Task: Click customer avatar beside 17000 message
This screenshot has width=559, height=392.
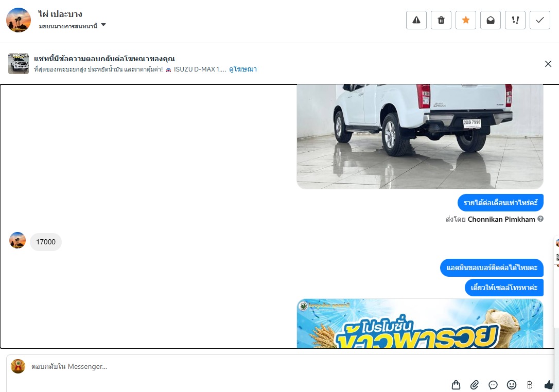Action: click(18, 240)
